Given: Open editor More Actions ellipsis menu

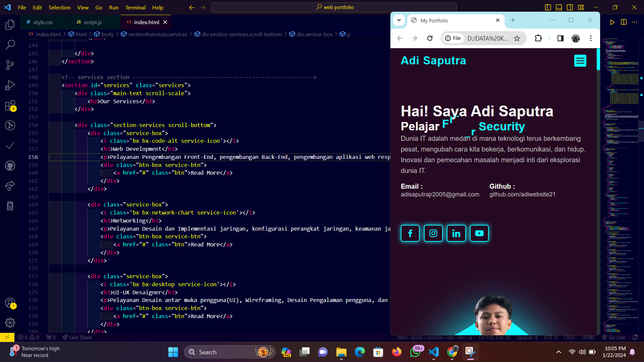Looking at the screenshot, I should [x=634, y=22].
